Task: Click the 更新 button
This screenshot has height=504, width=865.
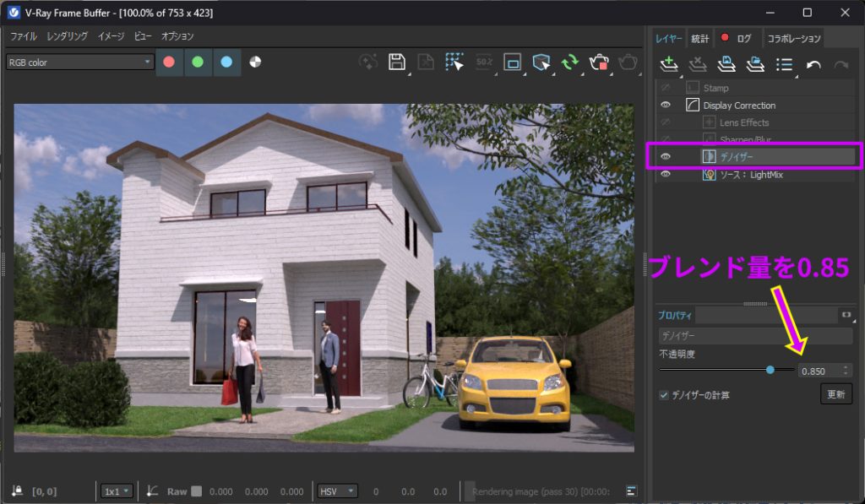Action: pyautogui.click(x=835, y=394)
